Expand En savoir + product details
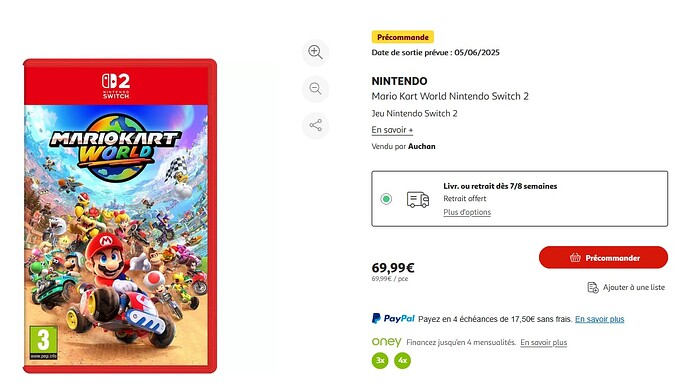This screenshot has height=391, width=690. click(392, 130)
